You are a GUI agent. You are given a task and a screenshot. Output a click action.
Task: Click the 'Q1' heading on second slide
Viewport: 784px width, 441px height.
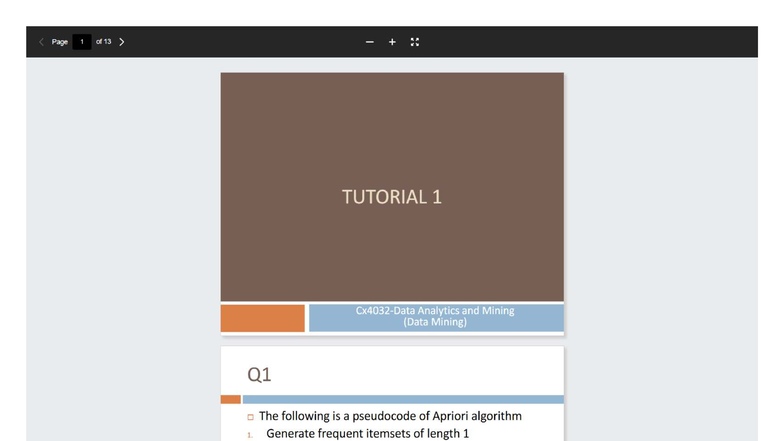[x=259, y=374]
